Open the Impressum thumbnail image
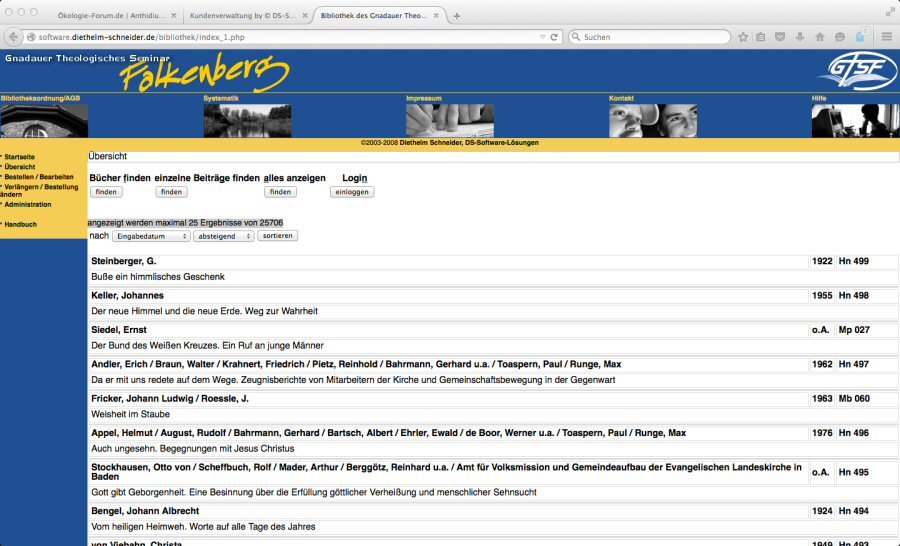900x546 pixels. [x=450, y=121]
